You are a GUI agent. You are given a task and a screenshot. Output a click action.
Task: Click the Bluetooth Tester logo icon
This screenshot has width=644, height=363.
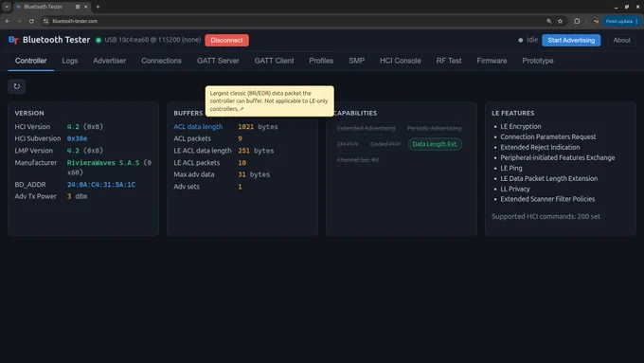click(13, 40)
